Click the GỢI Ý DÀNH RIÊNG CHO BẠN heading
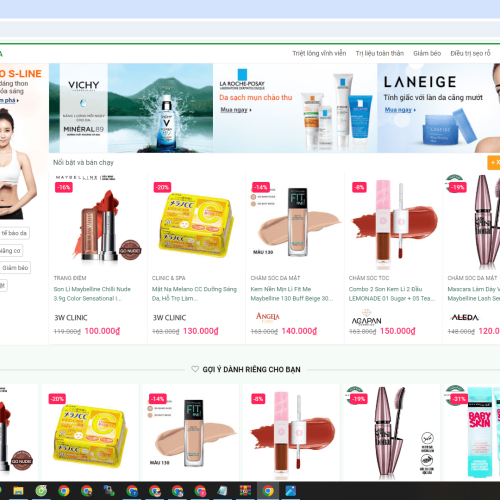 [x=251, y=369]
